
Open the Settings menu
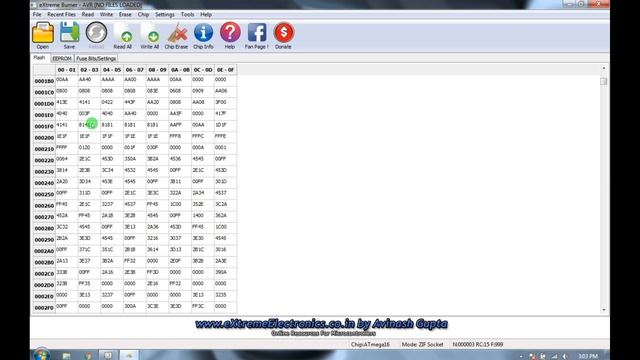[x=164, y=14]
